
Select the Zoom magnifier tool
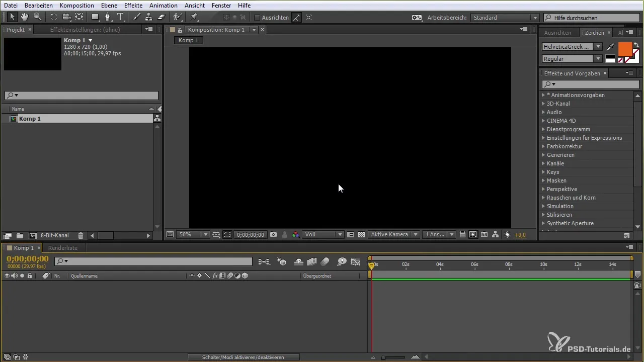37,17
